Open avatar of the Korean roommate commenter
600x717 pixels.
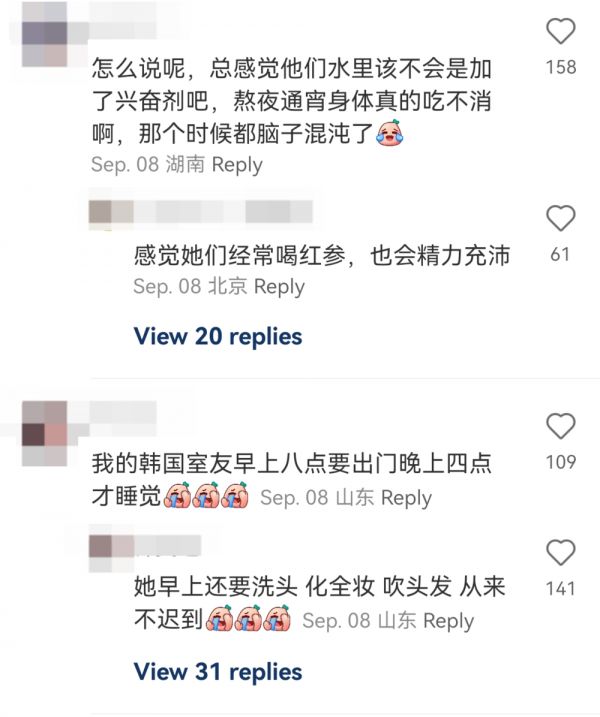(x=45, y=433)
